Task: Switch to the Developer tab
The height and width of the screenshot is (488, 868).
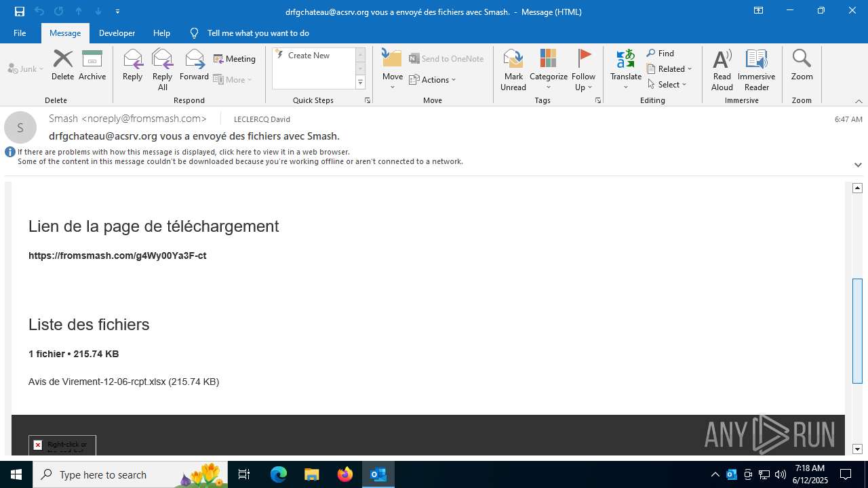Action: click(x=117, y=33)
